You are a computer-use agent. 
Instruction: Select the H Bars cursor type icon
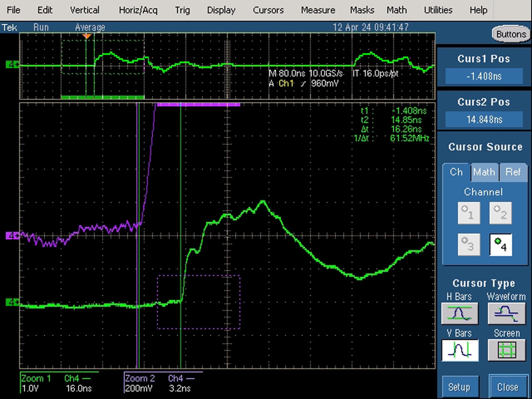click(460, 313)
